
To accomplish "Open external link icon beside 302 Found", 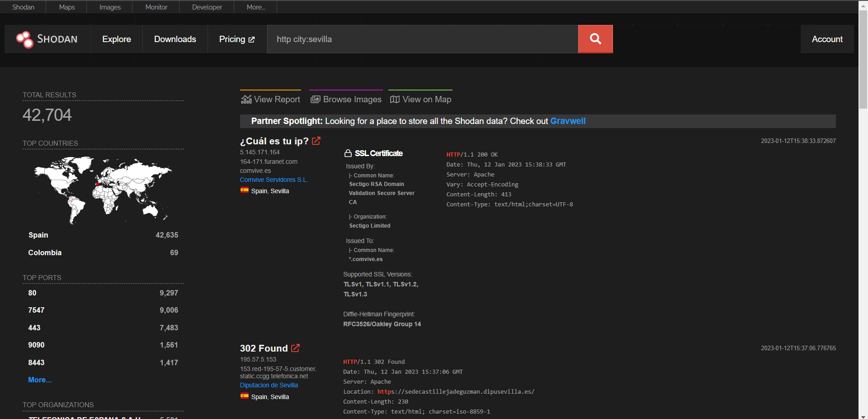I will (296, 348).
